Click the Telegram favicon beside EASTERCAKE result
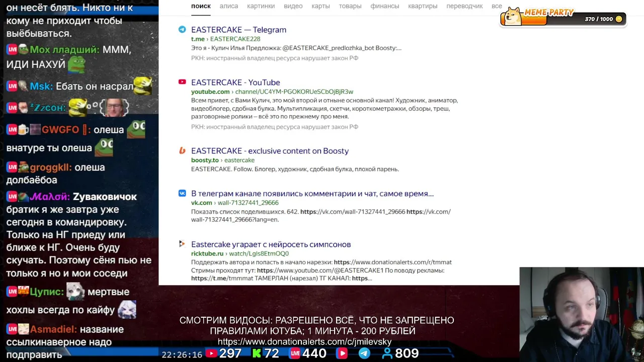Viewport: 644px width, 362px height. pos(182,30)
